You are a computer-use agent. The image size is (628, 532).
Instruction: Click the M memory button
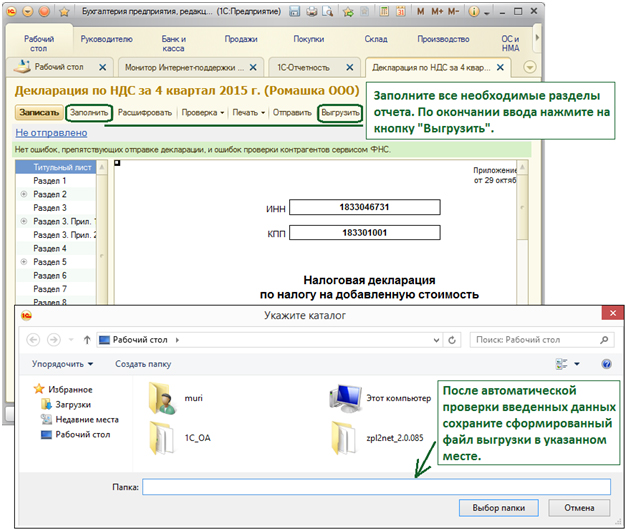click(421, 12)
